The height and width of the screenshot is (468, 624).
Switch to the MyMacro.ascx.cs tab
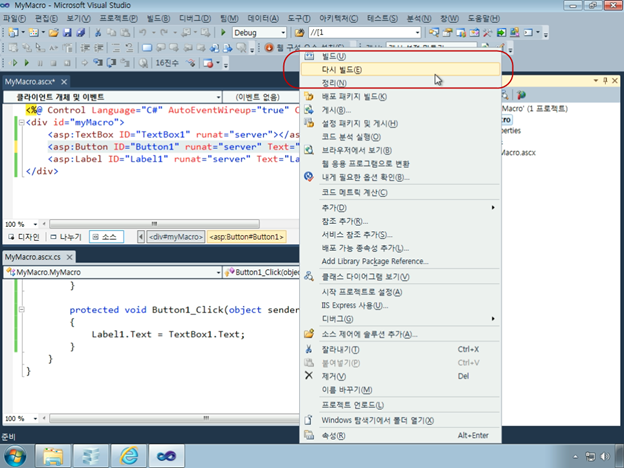(x=33, y=257)
